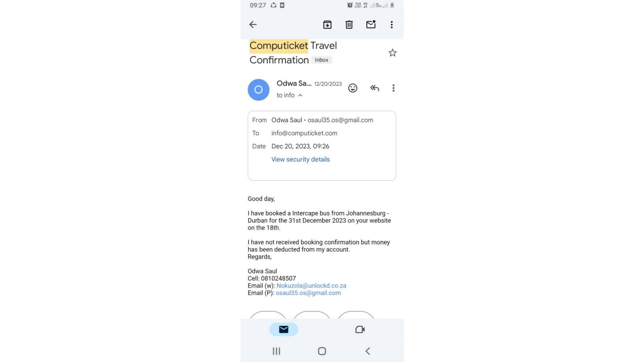Collapse recipient details next to 'to info'
This screenshot has height=362, width=644.
(300, 95)
